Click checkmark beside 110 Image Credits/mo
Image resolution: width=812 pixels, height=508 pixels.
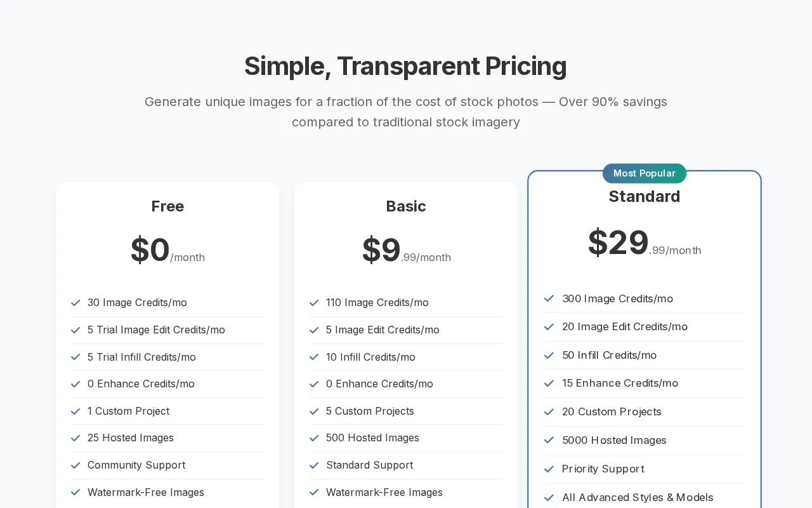coord(314,303)
